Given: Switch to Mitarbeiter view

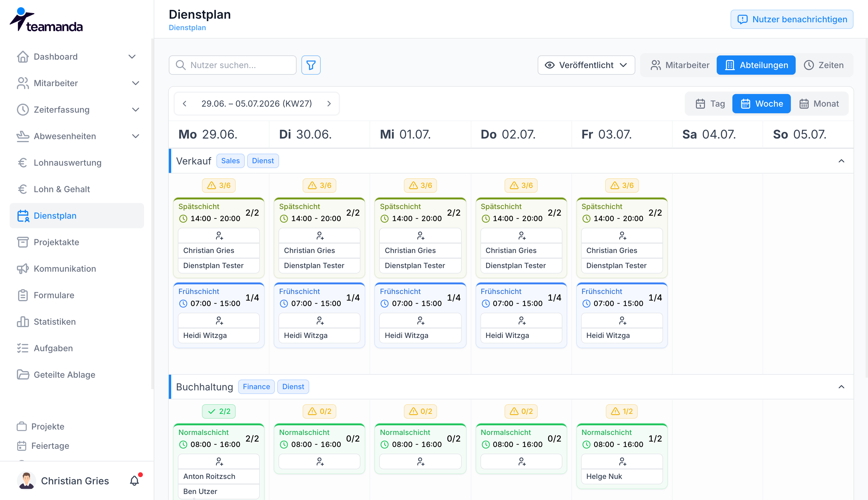Looking at the screenshot, I should point(679,65).
